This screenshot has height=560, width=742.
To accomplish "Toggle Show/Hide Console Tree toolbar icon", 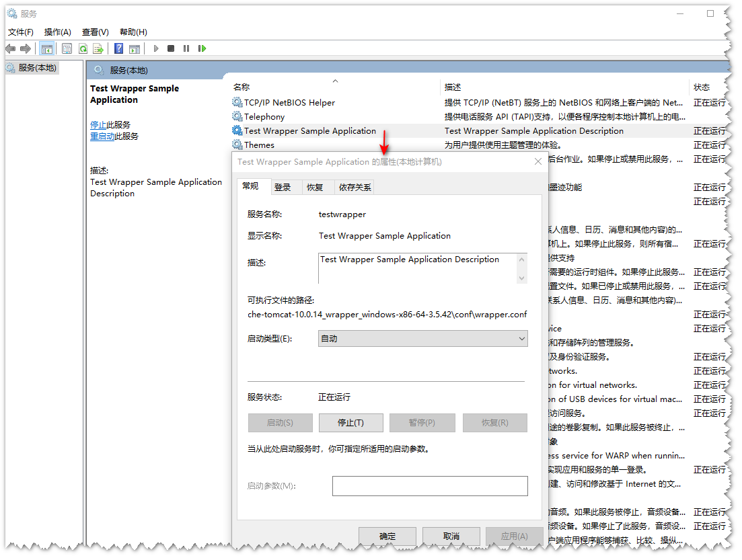I will coord(46,48).
